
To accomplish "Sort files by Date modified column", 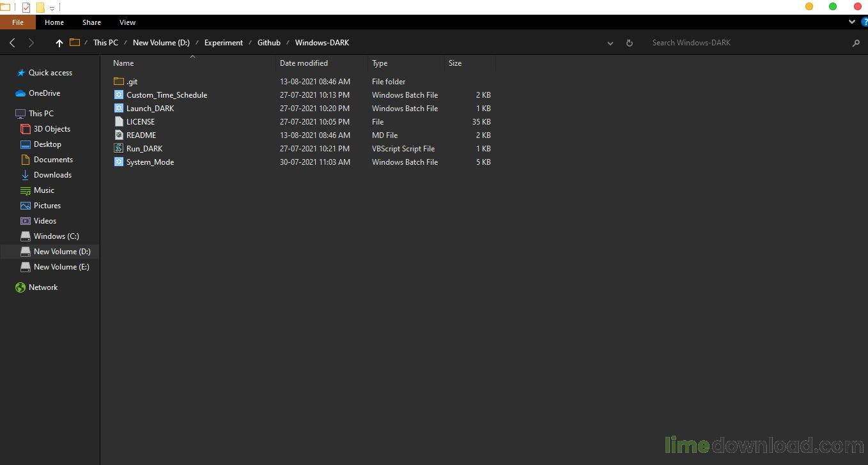I will click(x=304, y=63).
